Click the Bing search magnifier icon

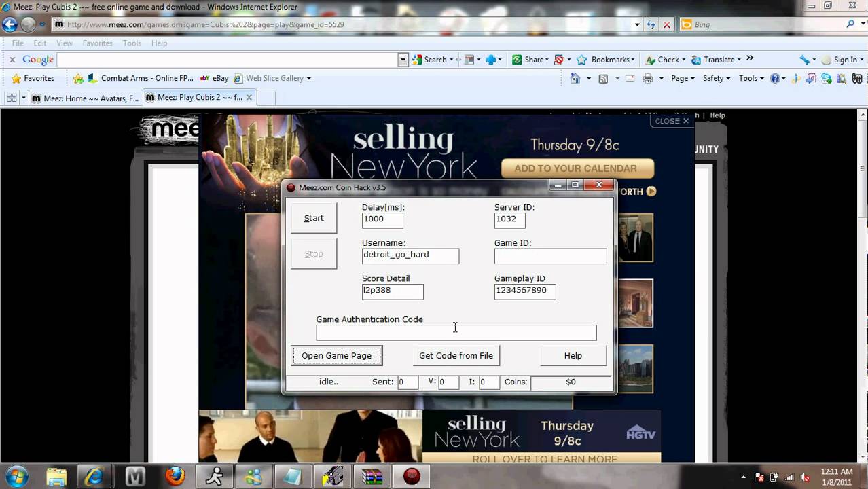click(x=850, y=24)
